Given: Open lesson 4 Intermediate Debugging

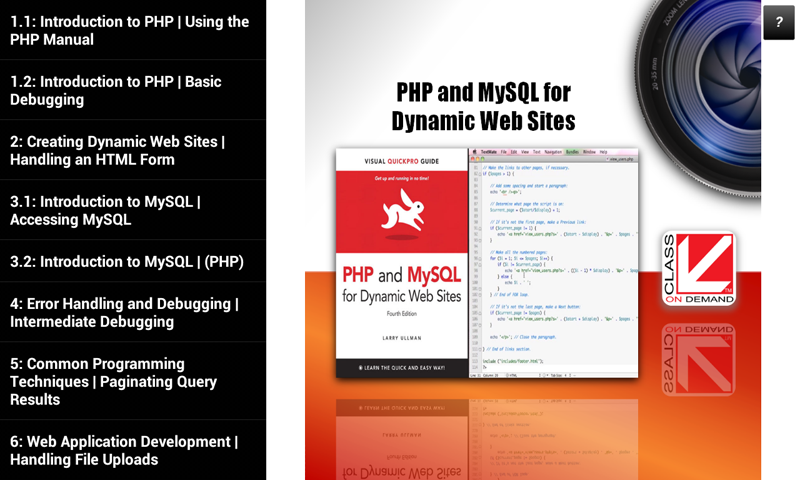Looking at the screenshot, I should tap(133, 312).
